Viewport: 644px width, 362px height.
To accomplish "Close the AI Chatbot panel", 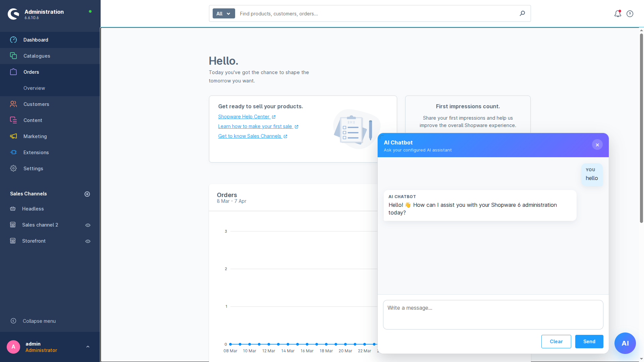I will 597,145.
